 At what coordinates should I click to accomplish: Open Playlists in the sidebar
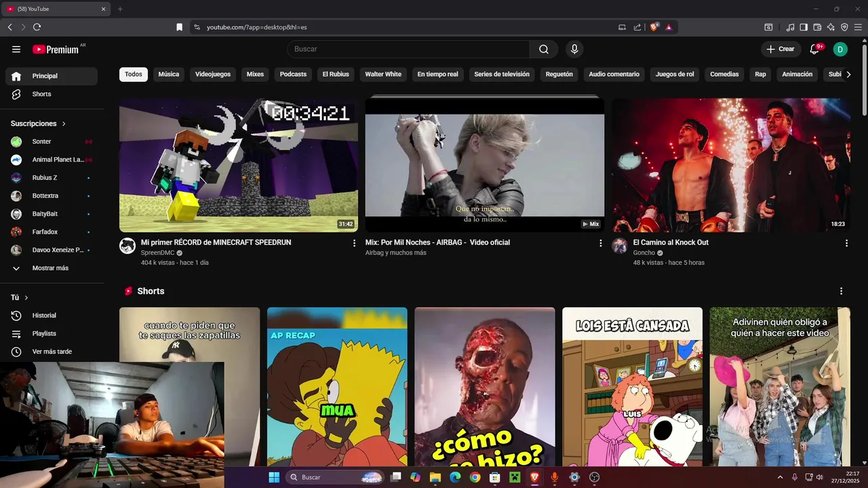(52, 333)
